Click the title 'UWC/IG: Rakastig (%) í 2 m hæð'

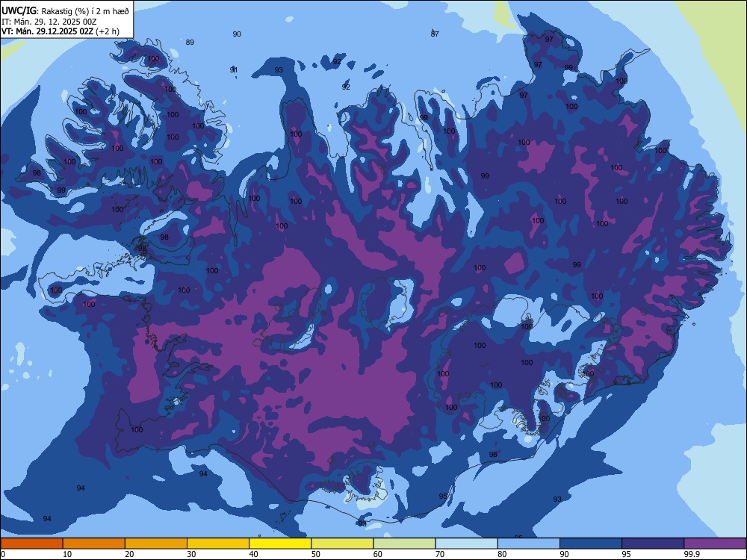click(x=65, y=11)
